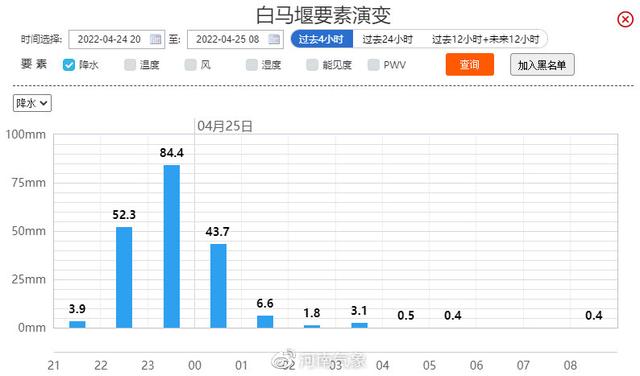The width and height of the screenshot is (640, 376).
Task: Click the 43.7 precipitation bar
Action: (x=218, y=286)
